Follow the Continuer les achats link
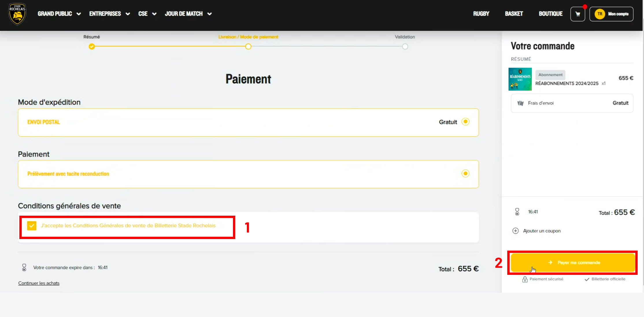Image resolution: width=644 pixels, height=317 pixels. click(39, 283)
